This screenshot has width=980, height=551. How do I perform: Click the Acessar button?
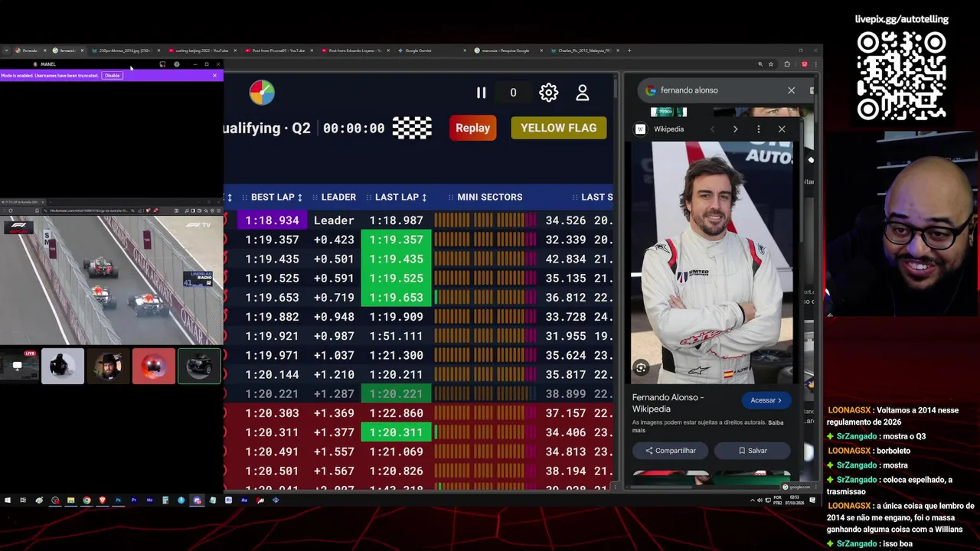766,400
